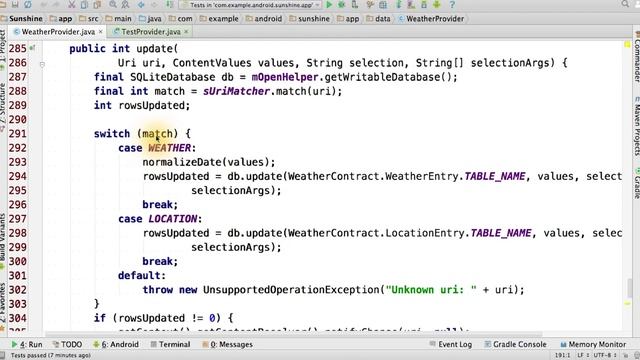Click the Synchronize toolbar icon
This screenshot has height=360, width=640.
28,4
